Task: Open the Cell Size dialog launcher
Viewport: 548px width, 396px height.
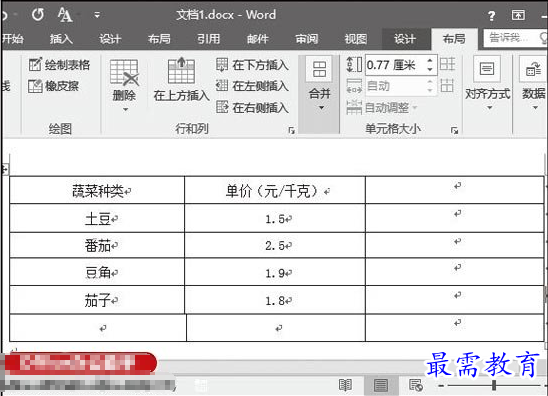Action: coord(454,130)
